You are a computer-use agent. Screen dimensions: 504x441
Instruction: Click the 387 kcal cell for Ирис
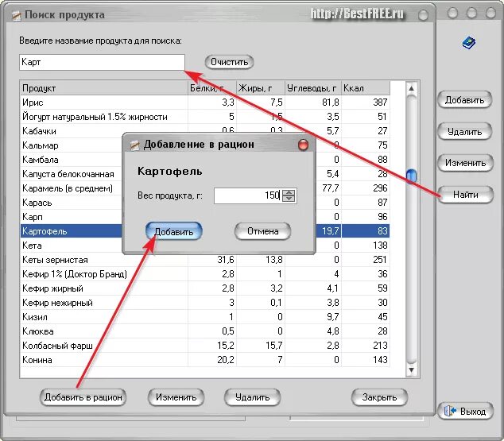[x=366, y=103]
